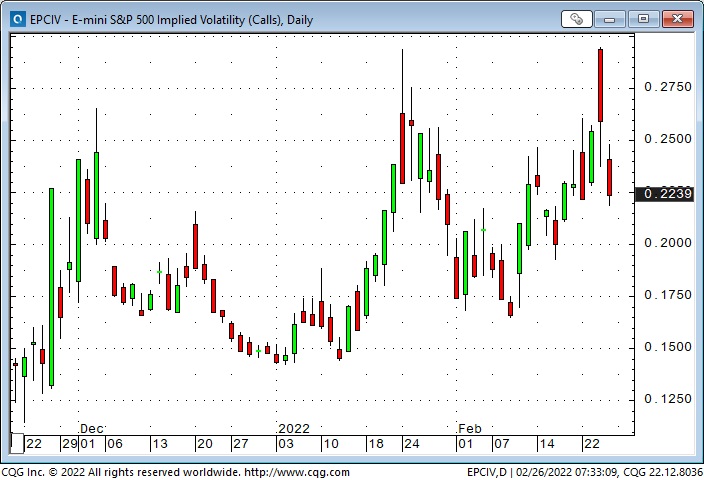Click the 0.2750 price axis label
The width and height of the screenshot is (704, 480).
point(668,87)
